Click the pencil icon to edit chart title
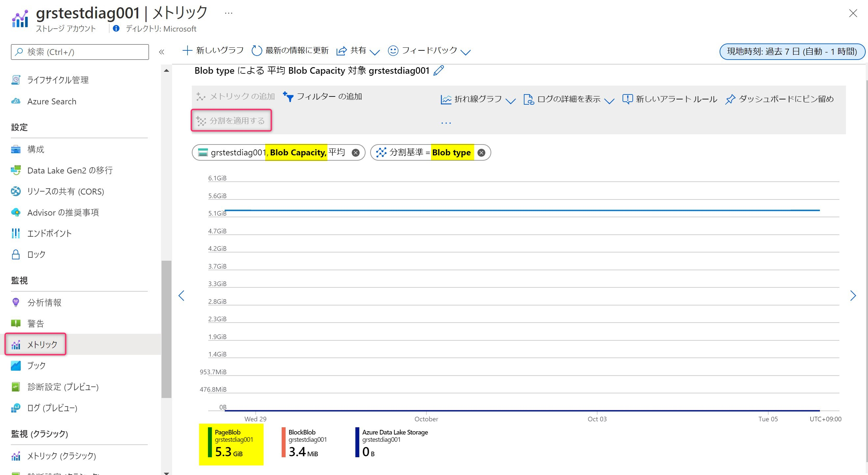 tap(438, 71)
